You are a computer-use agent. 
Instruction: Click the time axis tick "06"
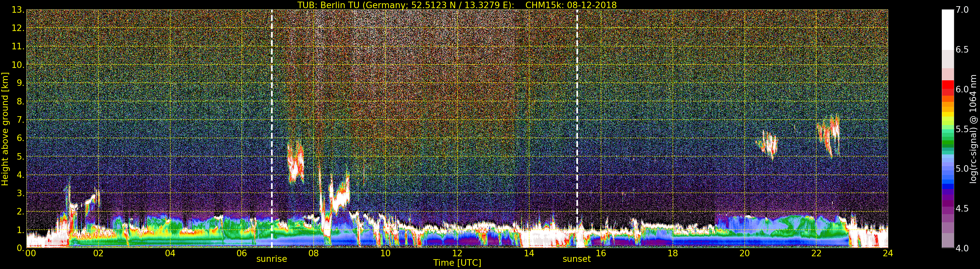point(242,253)
